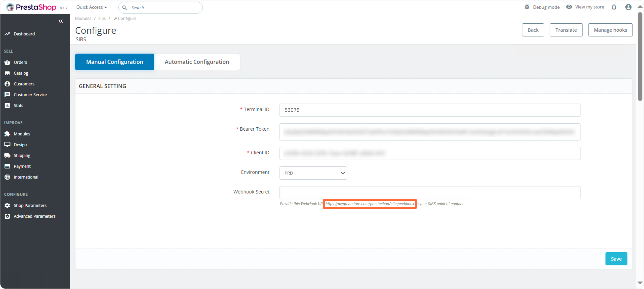Open Advanced Parameters in the sidebar

(34, 216)
